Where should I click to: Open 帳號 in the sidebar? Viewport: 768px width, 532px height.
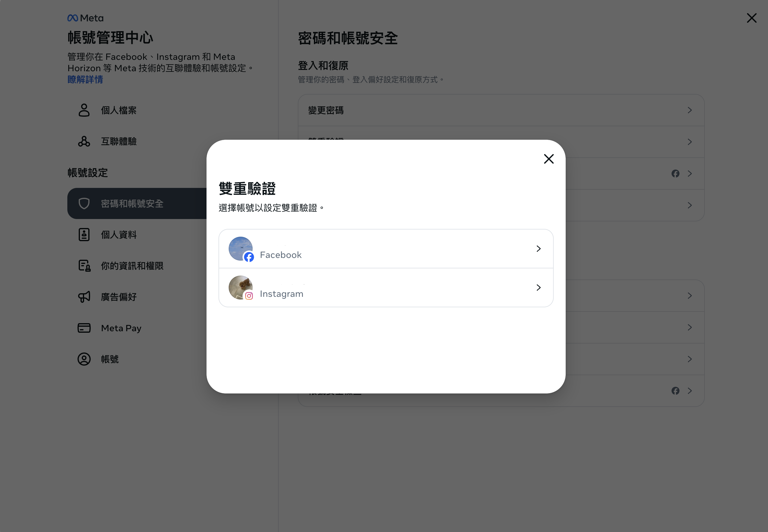pyautogui.click(x=137, y=359)
